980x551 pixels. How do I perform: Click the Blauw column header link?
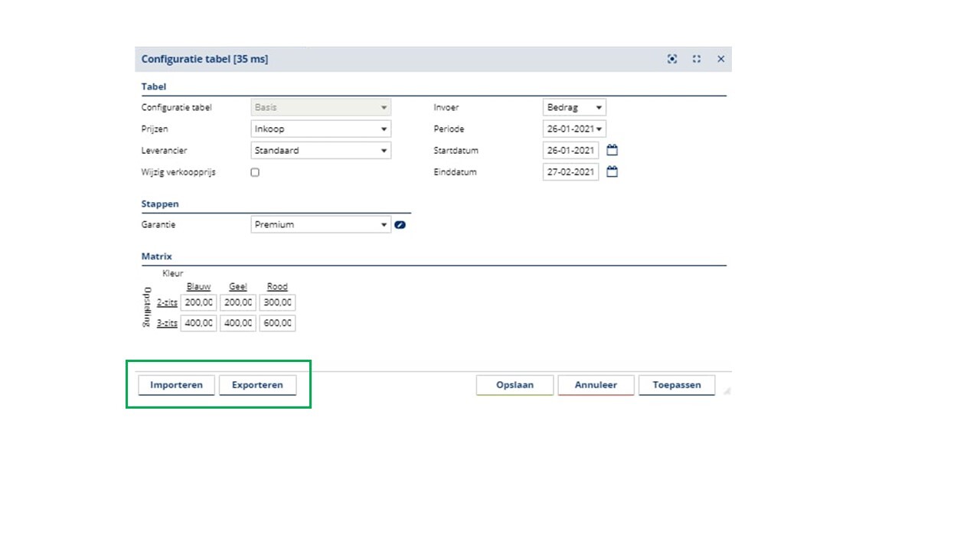(x=198, y=287)
